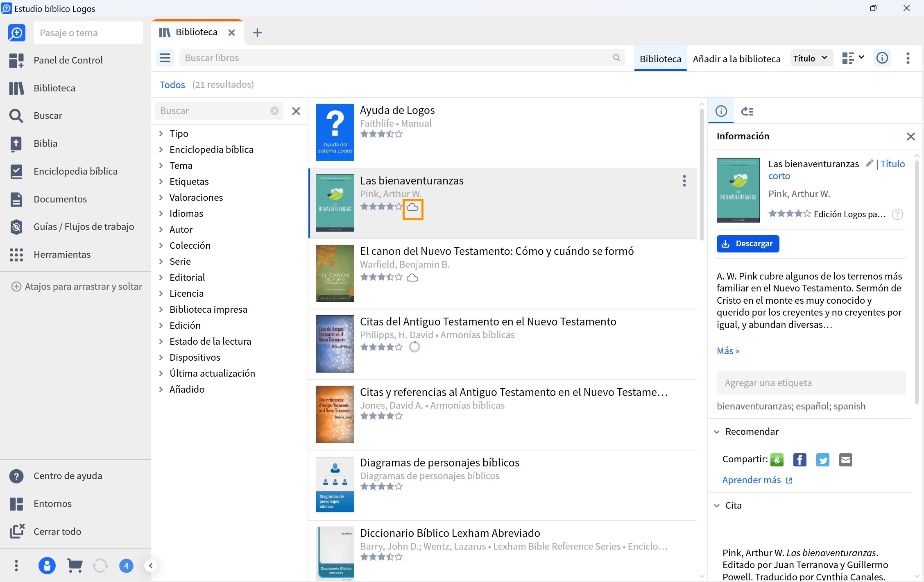Open the Aprender más link

pyautogui.click(x=757, y=480)
